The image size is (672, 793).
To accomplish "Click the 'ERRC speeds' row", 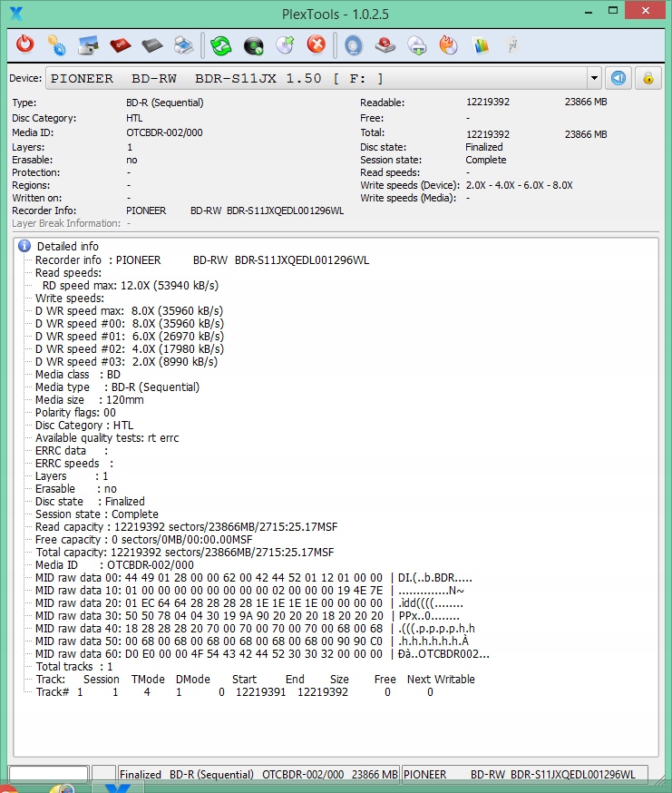I will click(x=74, y=464).
